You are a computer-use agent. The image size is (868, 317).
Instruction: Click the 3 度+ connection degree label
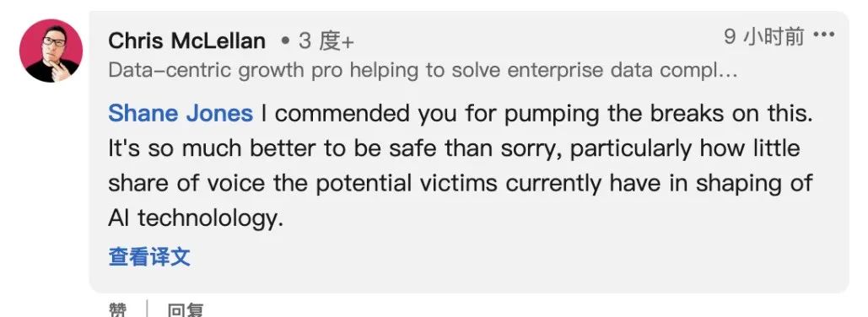(326, 41)
